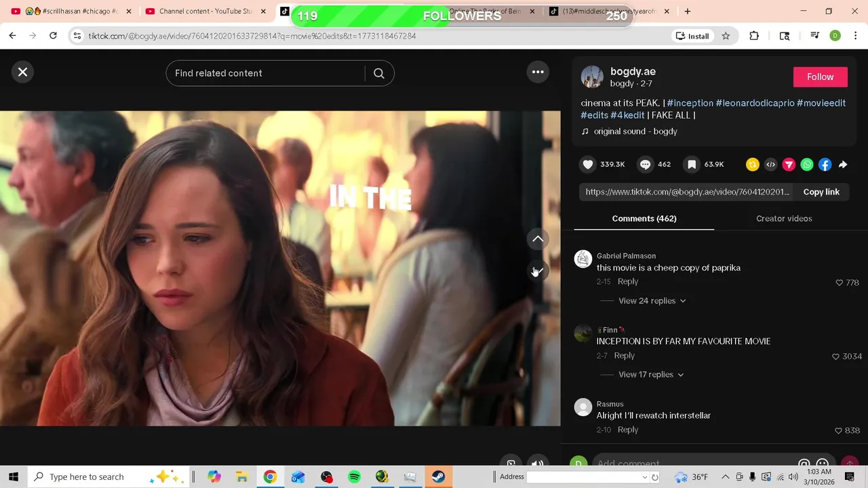Open the #leonardodicaprio hashtag
The image size is (868, 488).
[x=755, y=103]
